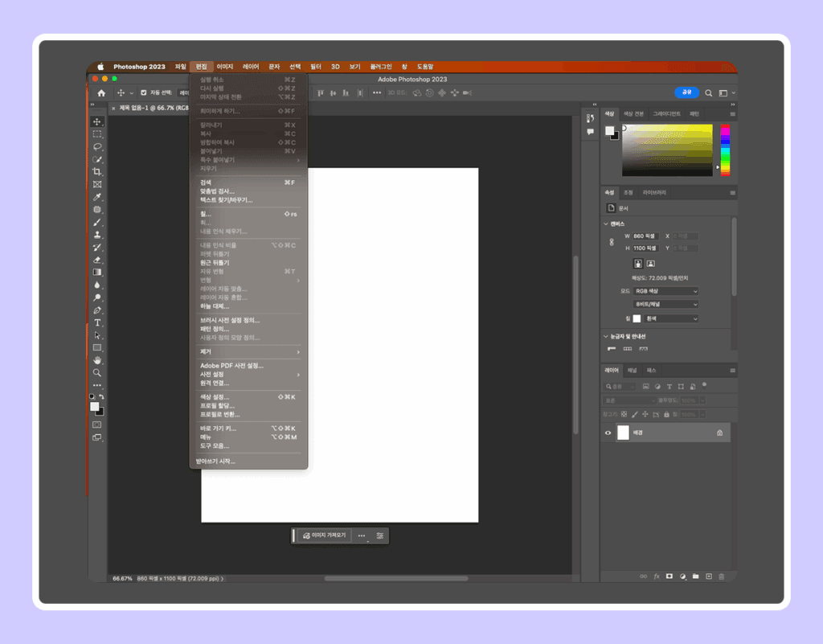The height and width of the screenshot is (644, 823).
Task: Click the New Layer plus icon
Action: [709, 576]
